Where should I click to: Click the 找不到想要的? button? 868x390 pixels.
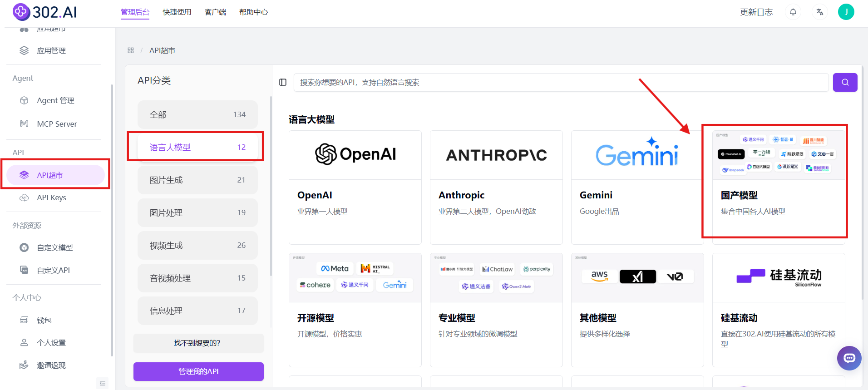198,343
